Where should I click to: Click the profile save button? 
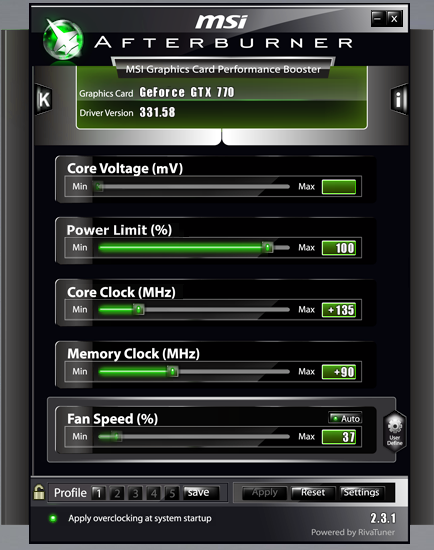click(x=201, y=493)
